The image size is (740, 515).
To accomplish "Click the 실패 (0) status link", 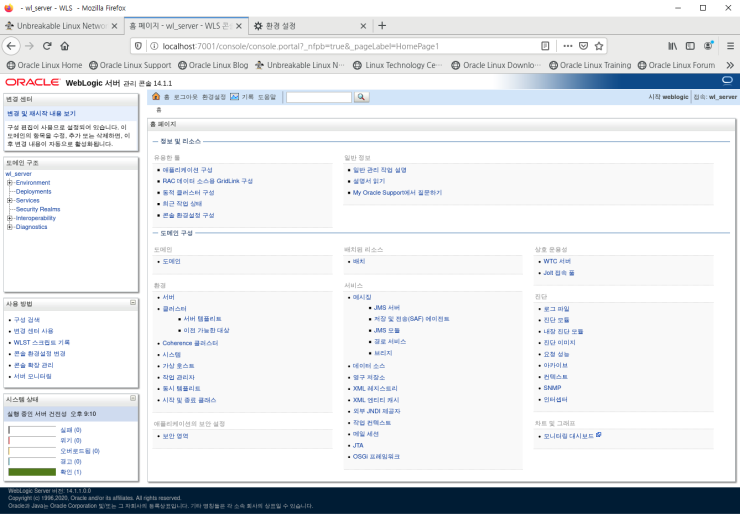I will (x=71, y=430).
